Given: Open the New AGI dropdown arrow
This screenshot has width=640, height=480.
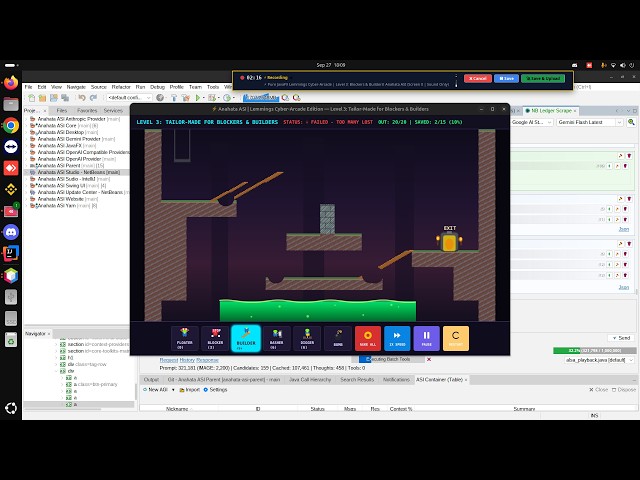Looking at the screenshot, I should (x=173, y=390).
